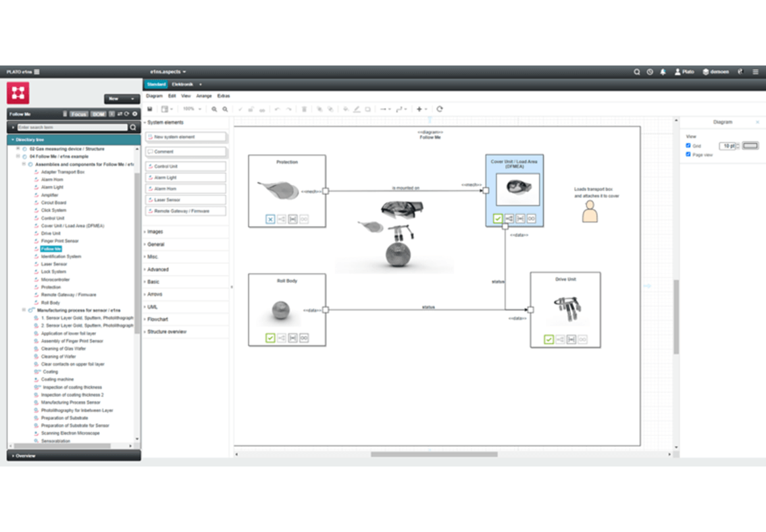Open the hamburger menu icon

(756, 72)
